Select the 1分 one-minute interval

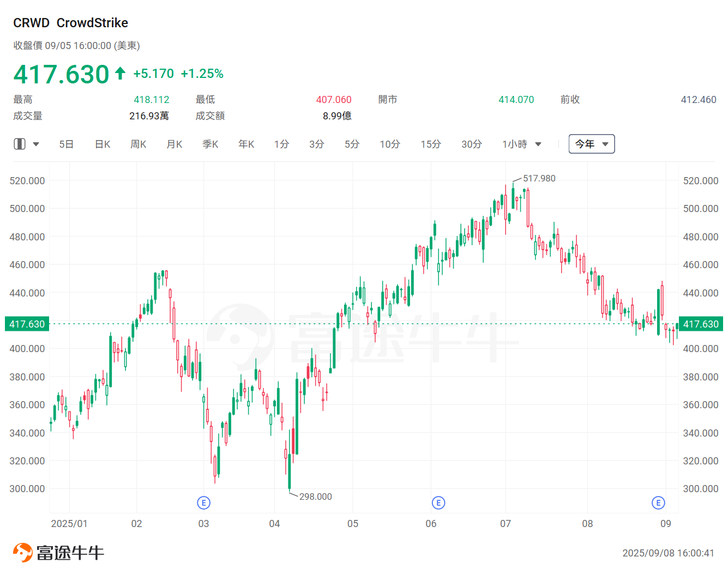point(281,143)
